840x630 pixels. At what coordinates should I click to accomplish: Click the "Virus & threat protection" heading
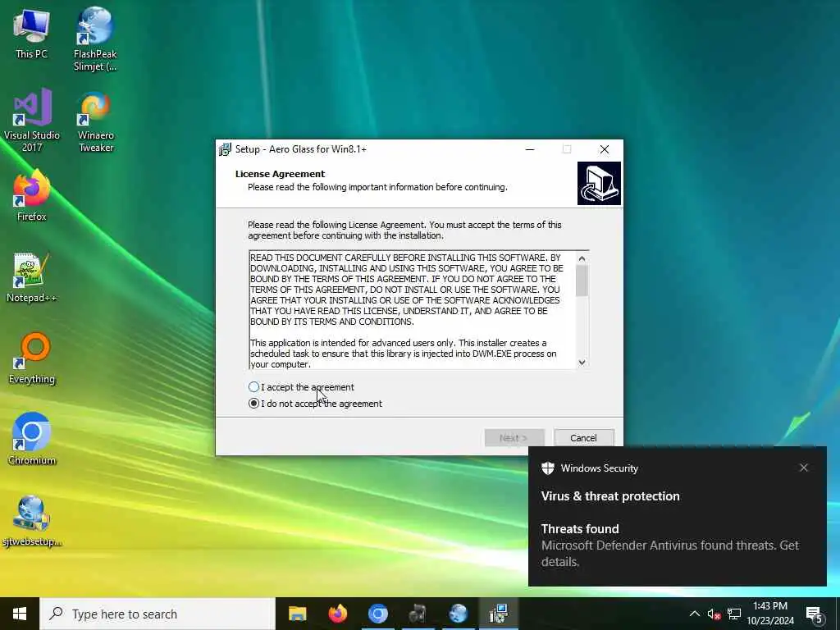coord(610,496)
